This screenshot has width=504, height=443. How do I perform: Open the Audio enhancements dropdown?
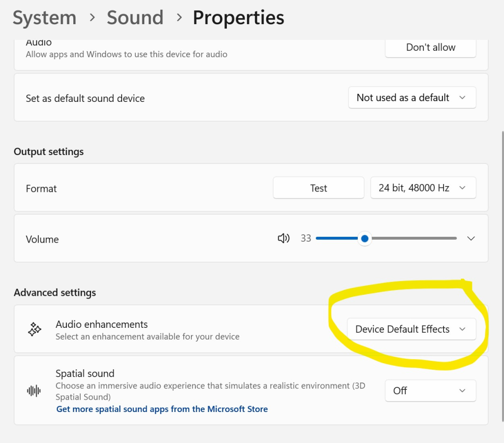point(411,329)
